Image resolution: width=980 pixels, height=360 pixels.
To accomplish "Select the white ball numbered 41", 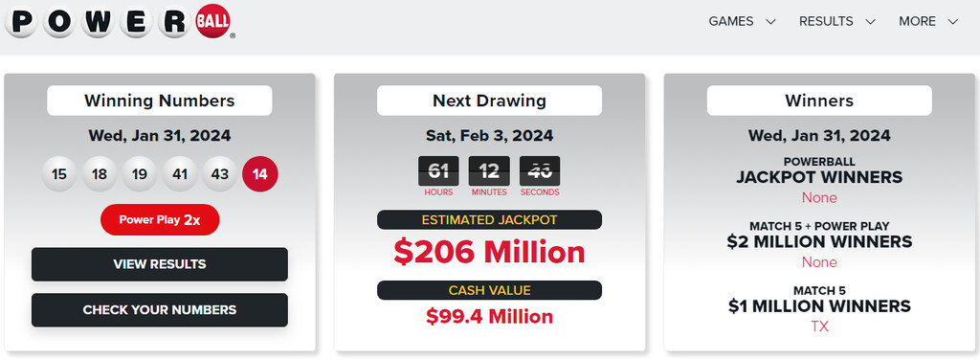I will coord(180,173).
